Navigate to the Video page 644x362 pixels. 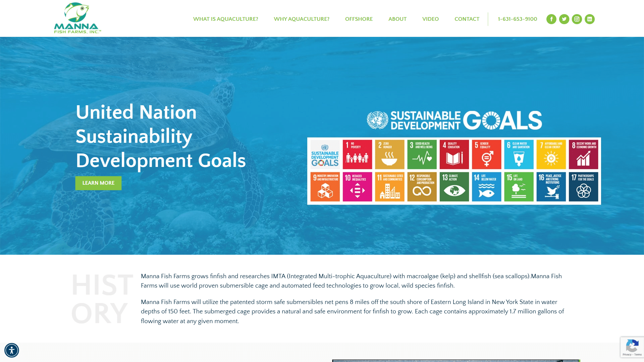430,19
